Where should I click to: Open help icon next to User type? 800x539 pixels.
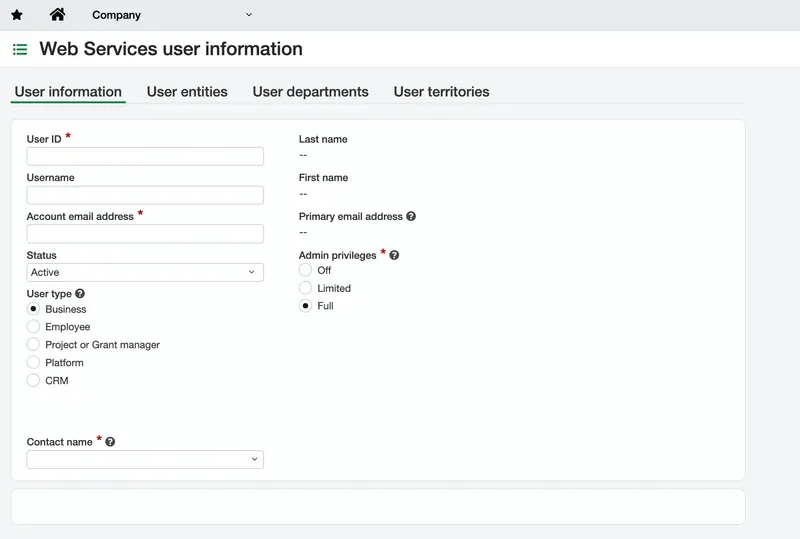(80, 293)
